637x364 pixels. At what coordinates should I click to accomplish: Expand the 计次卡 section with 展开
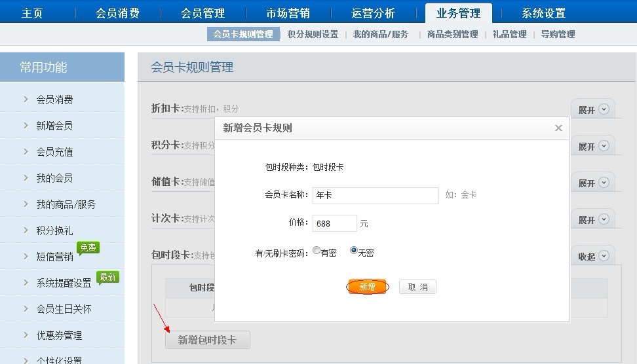click(x=592, y=219)
